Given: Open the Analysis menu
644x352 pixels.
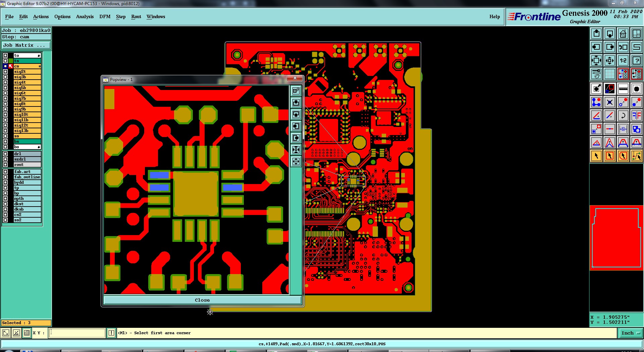Looking at the screenshot, I should coord(85,16).
